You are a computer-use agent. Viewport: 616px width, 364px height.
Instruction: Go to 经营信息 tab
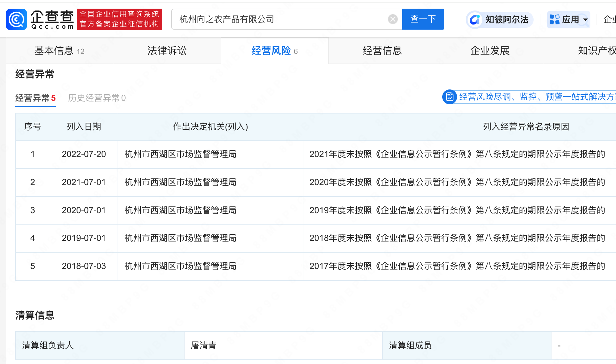click(x=382, y=51)
